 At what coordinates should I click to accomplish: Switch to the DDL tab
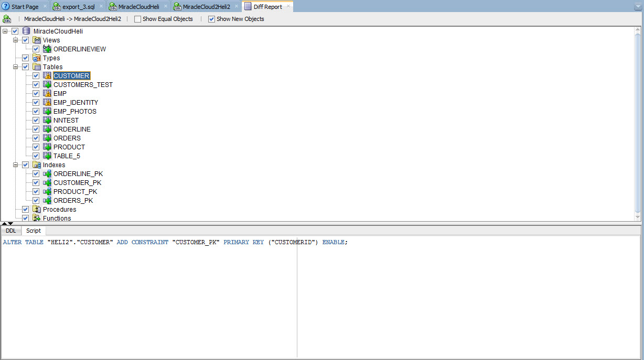tap(11, 231)
